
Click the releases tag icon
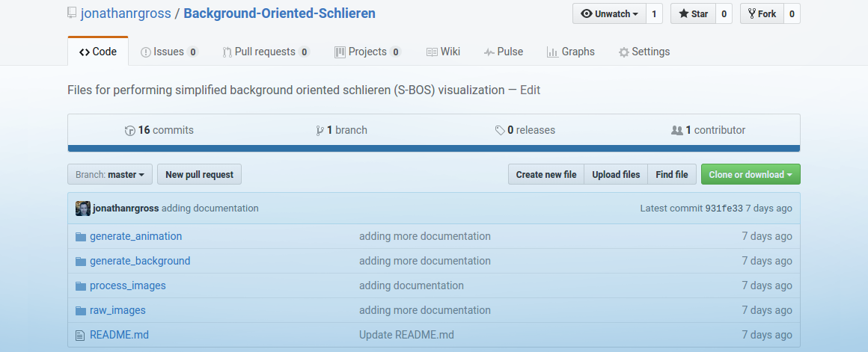[x=500, y=130]
